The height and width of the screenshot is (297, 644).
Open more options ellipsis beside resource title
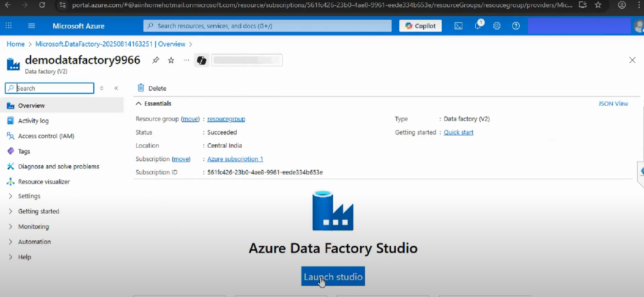coord(186,60)
